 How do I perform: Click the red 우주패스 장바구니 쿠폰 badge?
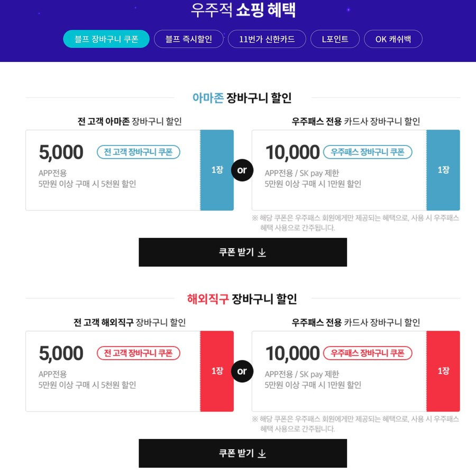(x=368, y=353)
